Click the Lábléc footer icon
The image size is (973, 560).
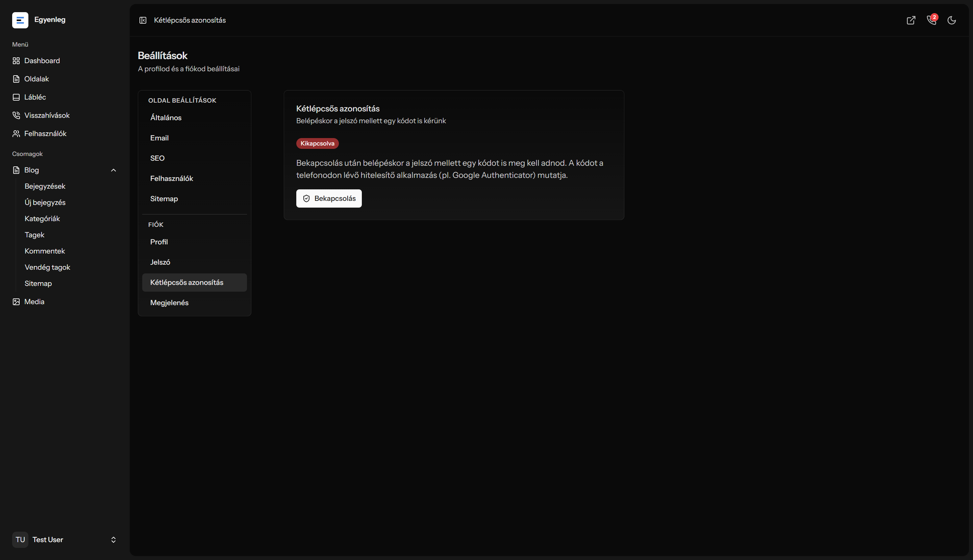[x=16, y=97]
